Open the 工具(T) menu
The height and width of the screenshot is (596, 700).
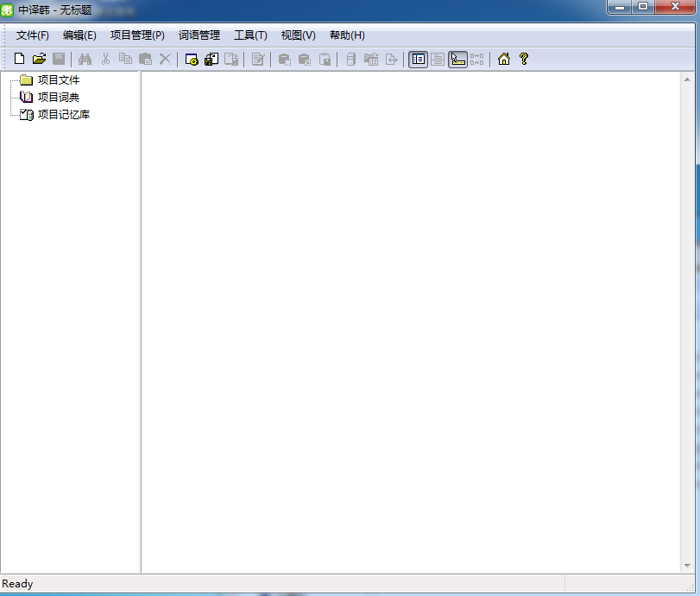tap(250, 35)
